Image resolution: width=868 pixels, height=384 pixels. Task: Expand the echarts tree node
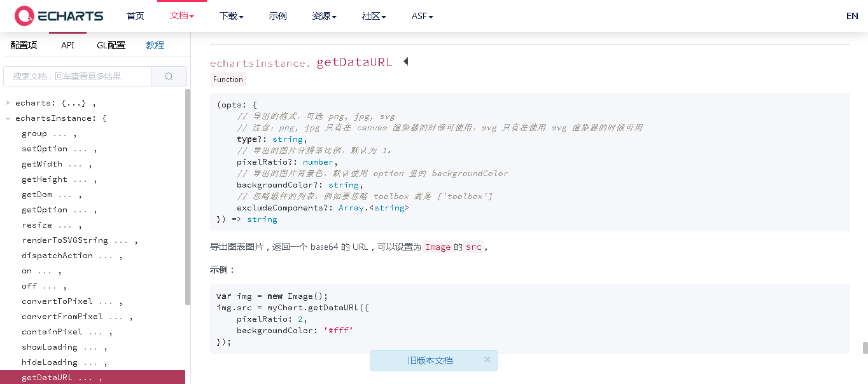(x=8, y=103)
